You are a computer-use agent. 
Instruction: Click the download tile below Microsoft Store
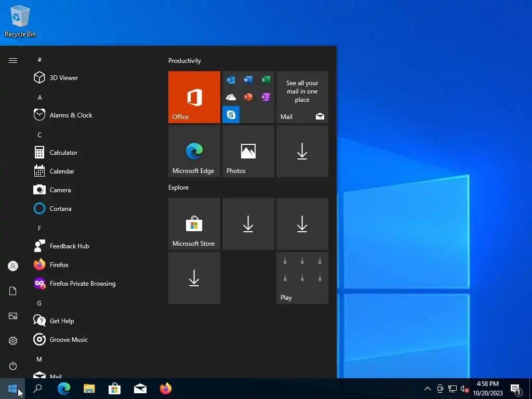(194, 278)
